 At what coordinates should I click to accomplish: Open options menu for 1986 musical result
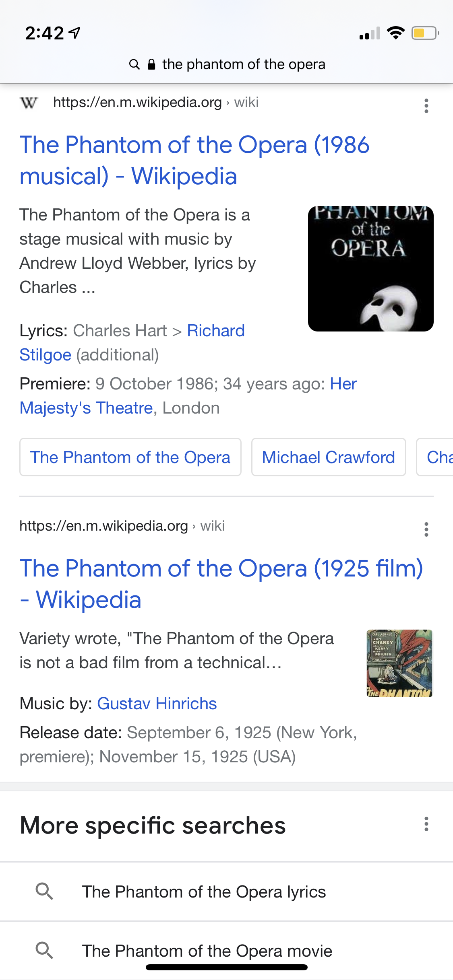[426, 106]
